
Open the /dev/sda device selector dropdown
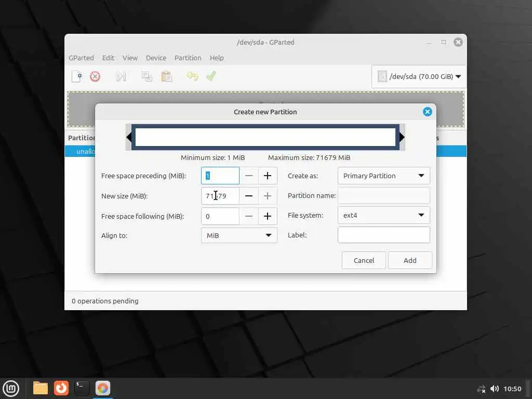(419, 76)
